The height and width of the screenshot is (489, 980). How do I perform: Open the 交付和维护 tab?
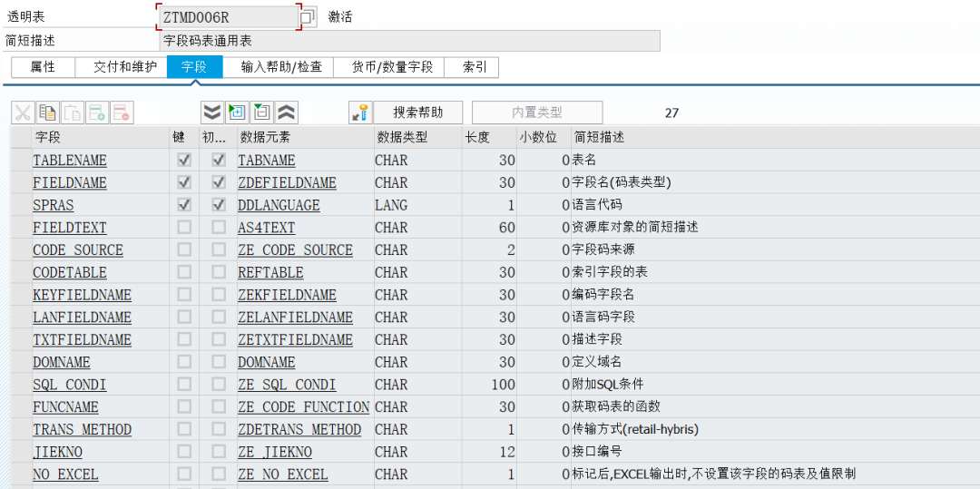[x=122, y=67]
